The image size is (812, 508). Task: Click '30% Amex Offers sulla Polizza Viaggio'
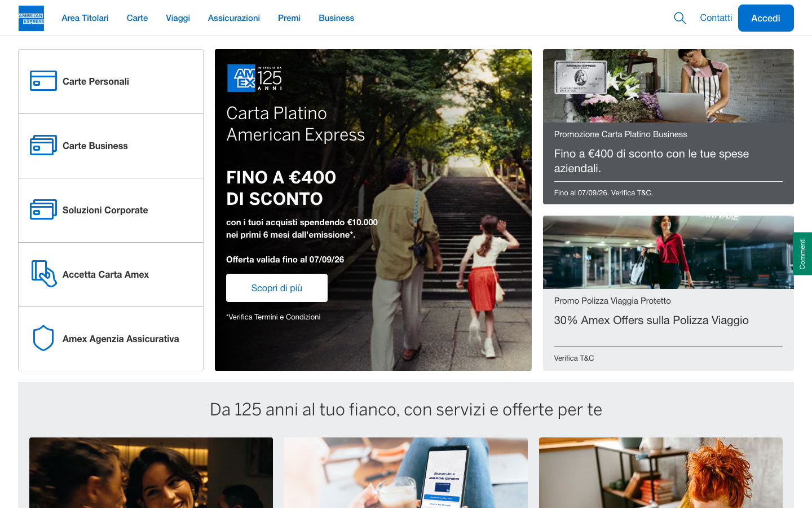coord(651,320)
